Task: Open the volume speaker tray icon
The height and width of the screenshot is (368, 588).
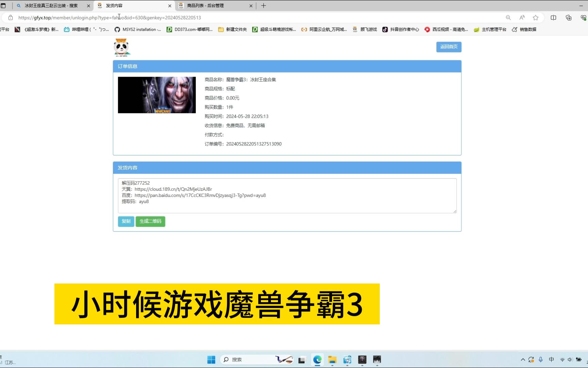Action: pyautogui.click(x=570, y=360)
